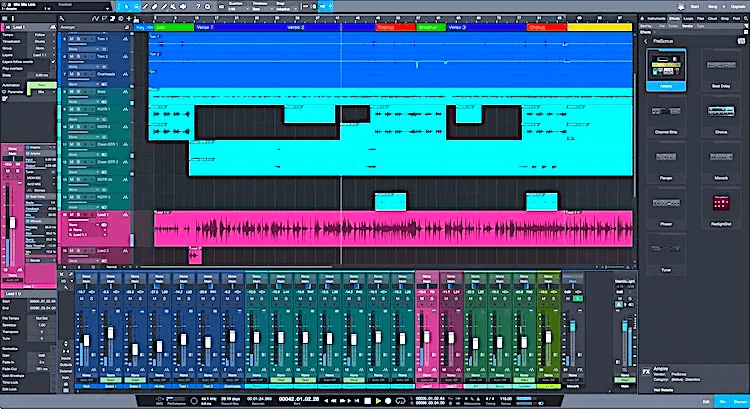Click the wrench track options icon
Image resolution: width=750 pixels, height=409 pixels.
pos(62,19)
